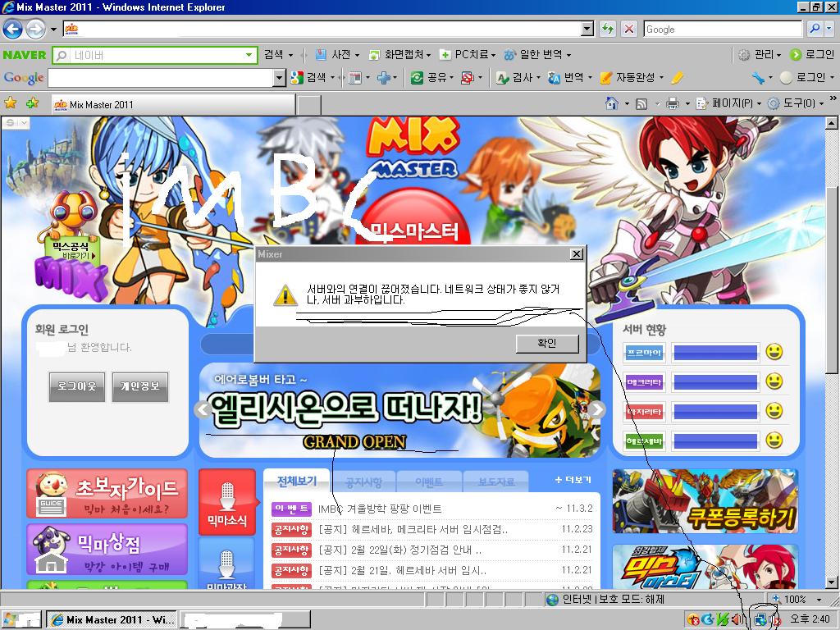Click the 메크리타 server load bar
This screenshot has width=840, height=630.
tap(715, 382)
